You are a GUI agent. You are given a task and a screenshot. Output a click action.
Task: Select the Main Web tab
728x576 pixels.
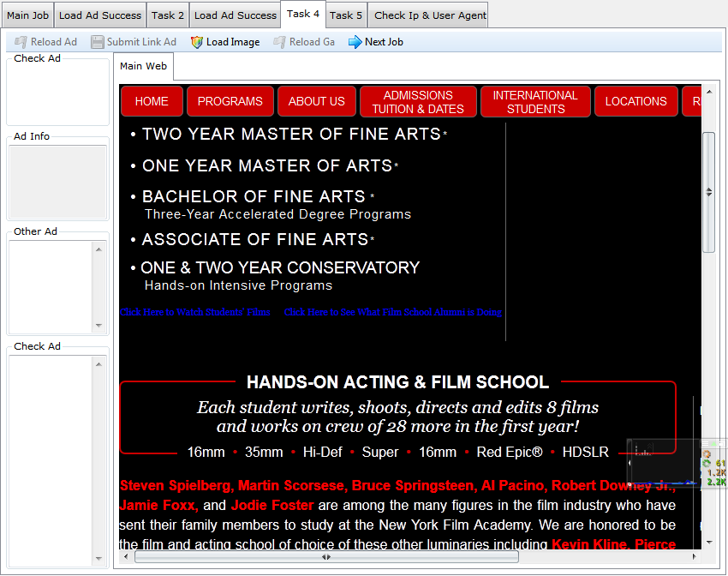point(143,66)
